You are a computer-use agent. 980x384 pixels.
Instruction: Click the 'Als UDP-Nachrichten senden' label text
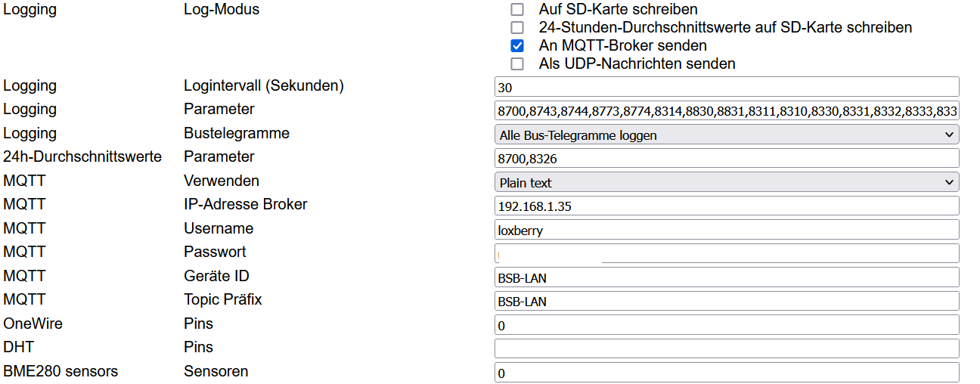[x=637, y=64]
